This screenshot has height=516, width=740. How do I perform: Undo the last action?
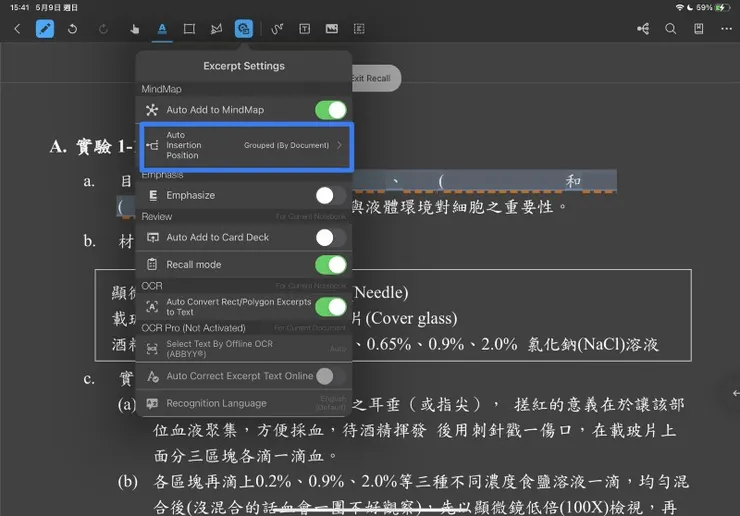[72, 29]
